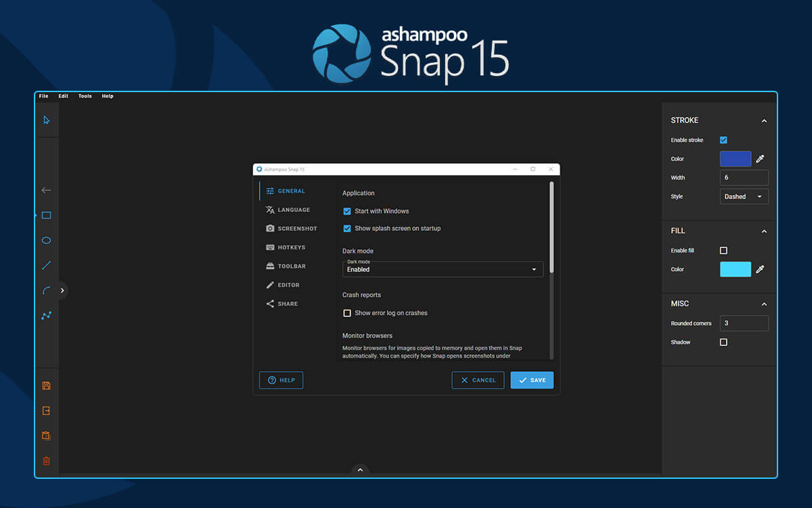The width and height of the screenshot is (812, 508).
Task: Select the polyline points tool
Action: point(47,316)
